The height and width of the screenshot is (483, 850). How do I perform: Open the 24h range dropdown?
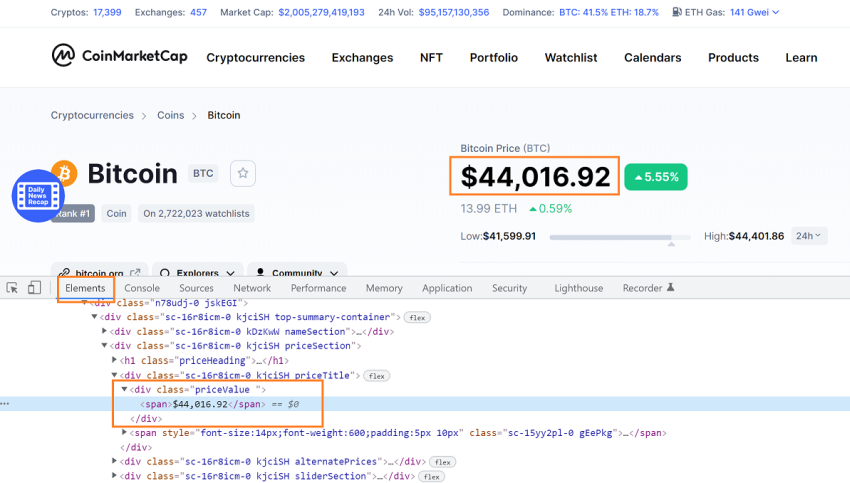tap(808, 236)
